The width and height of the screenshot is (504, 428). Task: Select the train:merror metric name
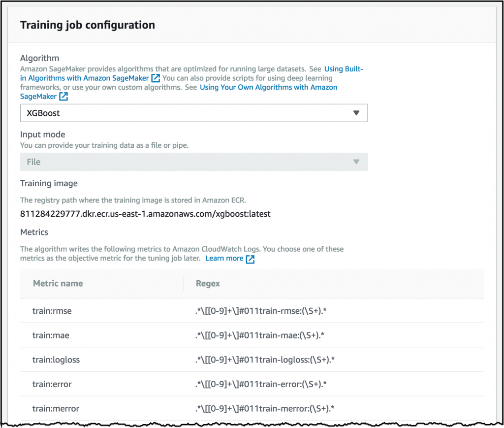(x=56, y=408)
